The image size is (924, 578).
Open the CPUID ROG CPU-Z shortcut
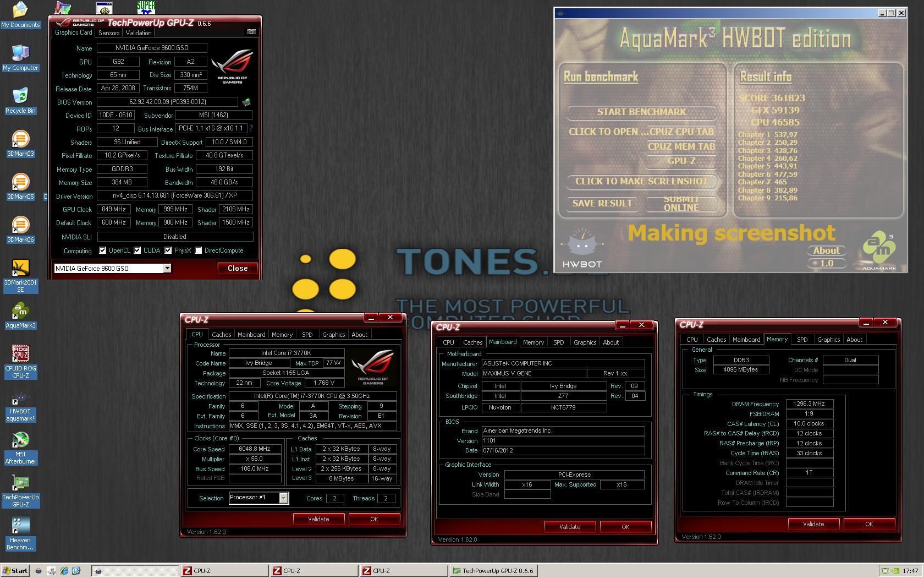click(x=20, y=362)
